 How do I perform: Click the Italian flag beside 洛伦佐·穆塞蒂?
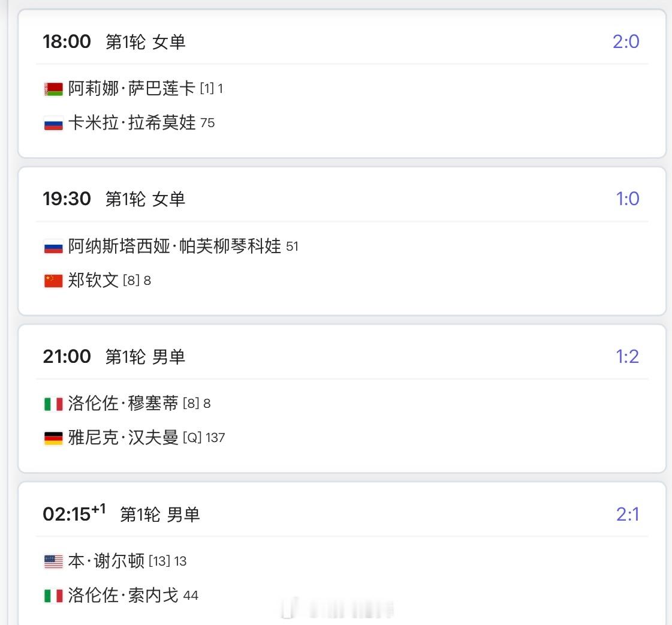point(53,404)
